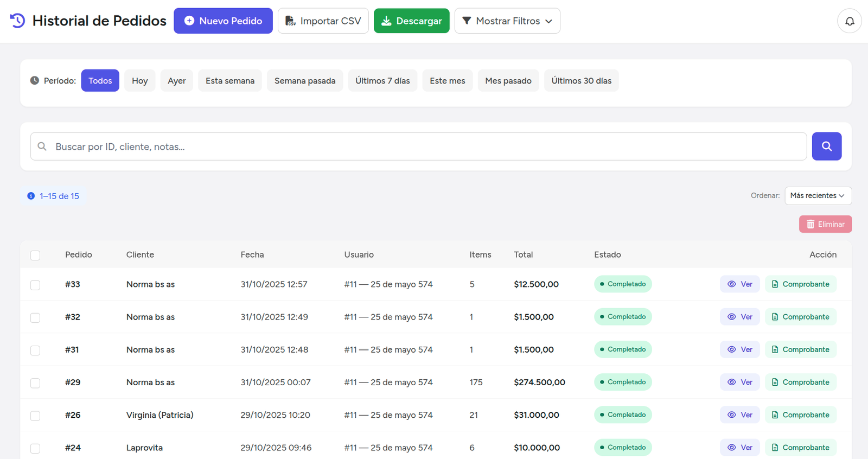
Task: Create a Nuevo Pedido
Action: pyautogui.click(x=223, y=21)
